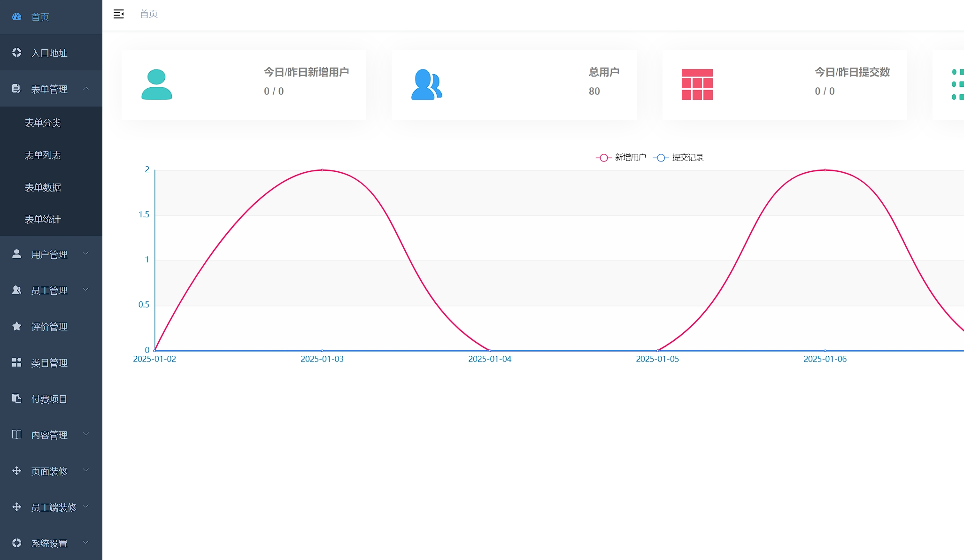
Task: Click the red table icon in submissions card
Action: point(697,84)
